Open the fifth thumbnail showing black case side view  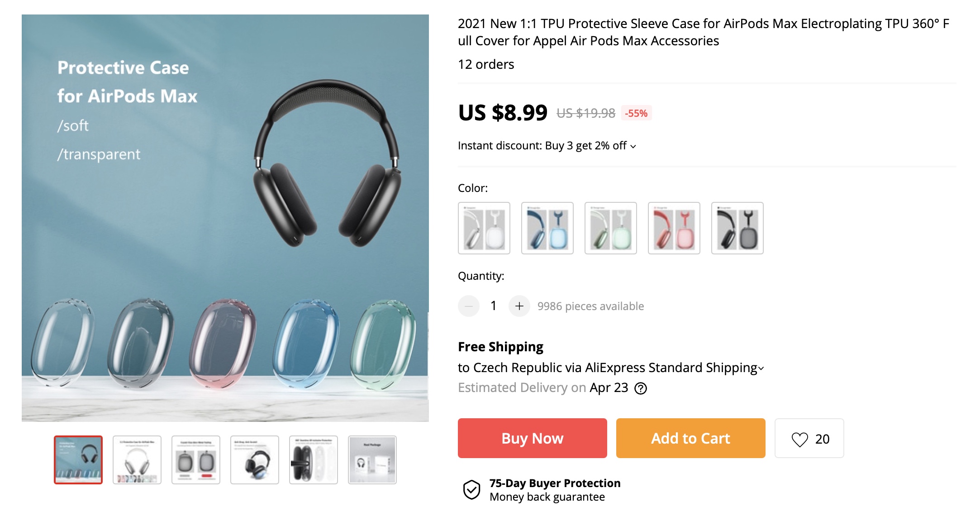[314, 460]
